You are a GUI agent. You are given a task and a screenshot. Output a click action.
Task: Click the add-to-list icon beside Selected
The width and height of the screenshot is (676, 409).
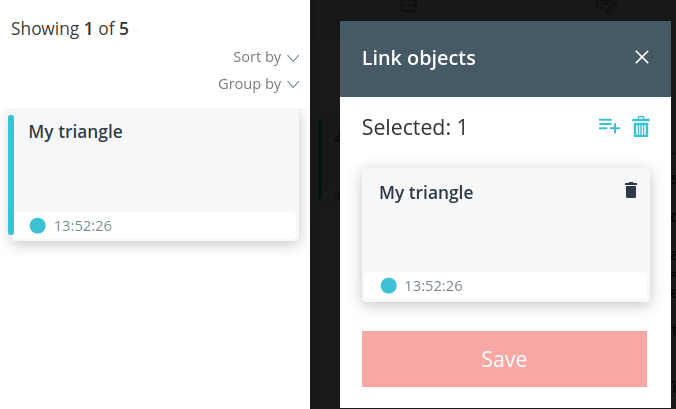click(x=609, y=126)
